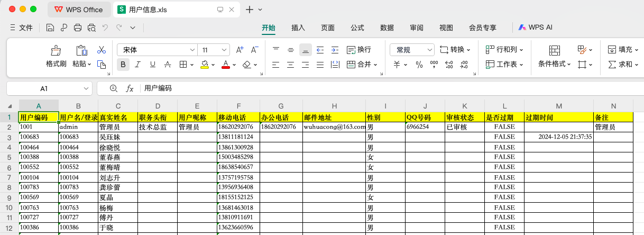Select middle vertical alignment

point(290,50)
